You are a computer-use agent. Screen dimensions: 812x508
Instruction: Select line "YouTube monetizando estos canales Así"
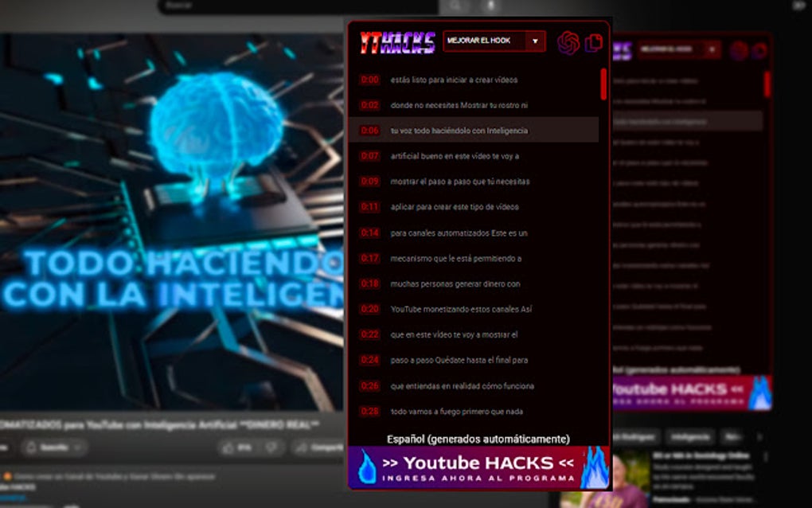point(461,309)
